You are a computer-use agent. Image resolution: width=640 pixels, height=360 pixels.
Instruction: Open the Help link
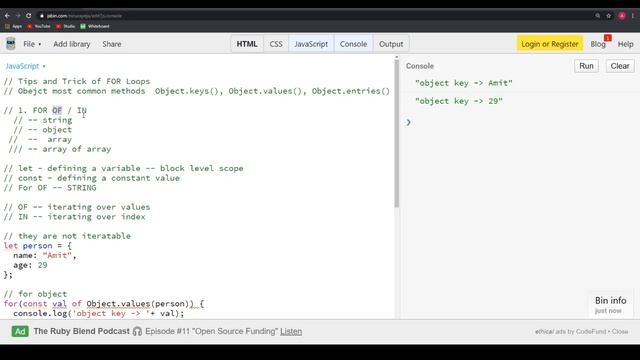point(625,44)
